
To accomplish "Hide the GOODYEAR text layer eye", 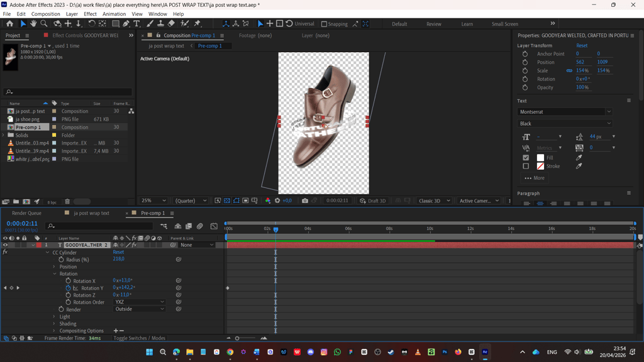I will 5,245.
